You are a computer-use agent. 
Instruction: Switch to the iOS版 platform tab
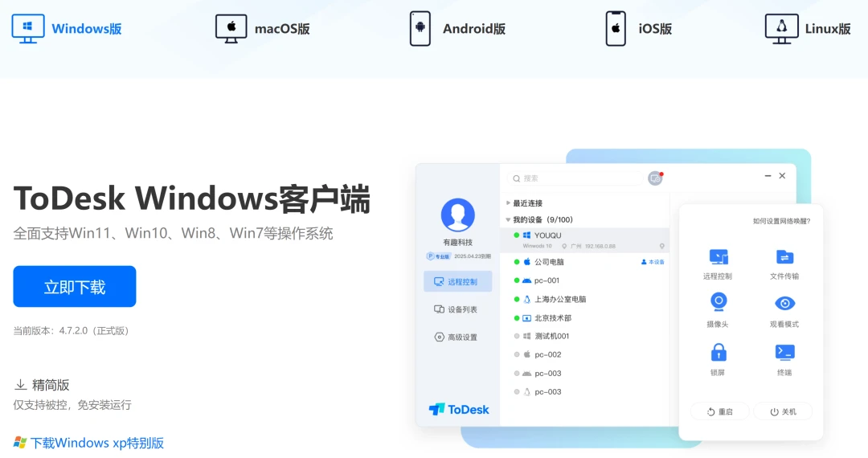click(639, 29)
